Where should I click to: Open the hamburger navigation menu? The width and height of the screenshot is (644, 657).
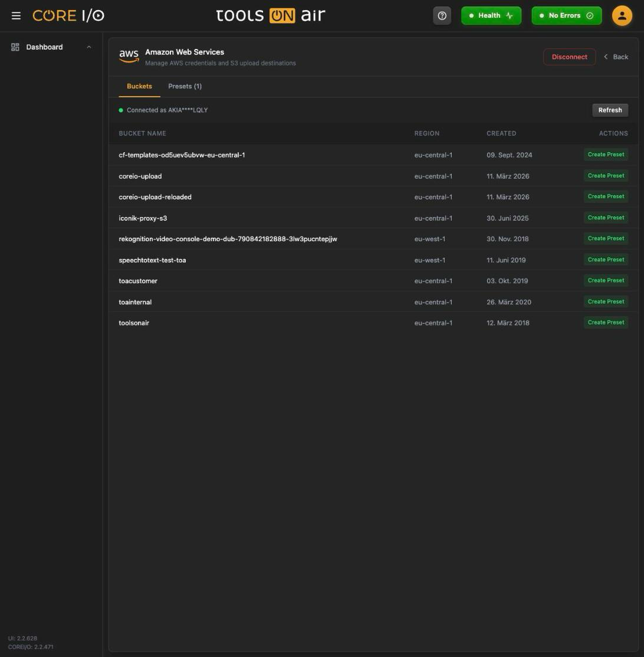16,15
